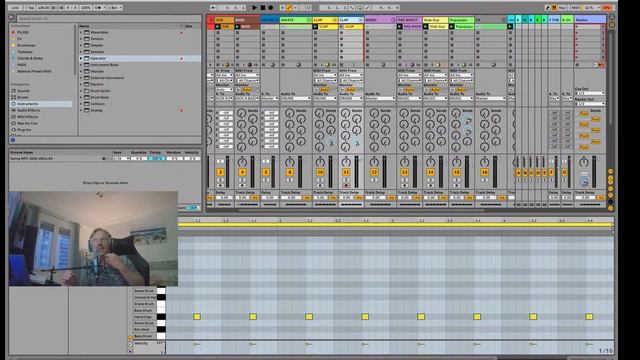Click the Drum Rack device icon
Viewport: 640px width, 360px height.
pyautogui.click(x=87, y=97)
